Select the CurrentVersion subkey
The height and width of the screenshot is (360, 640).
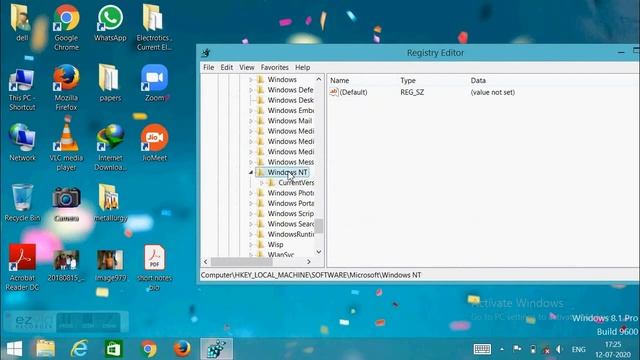(x=296, y=182)
